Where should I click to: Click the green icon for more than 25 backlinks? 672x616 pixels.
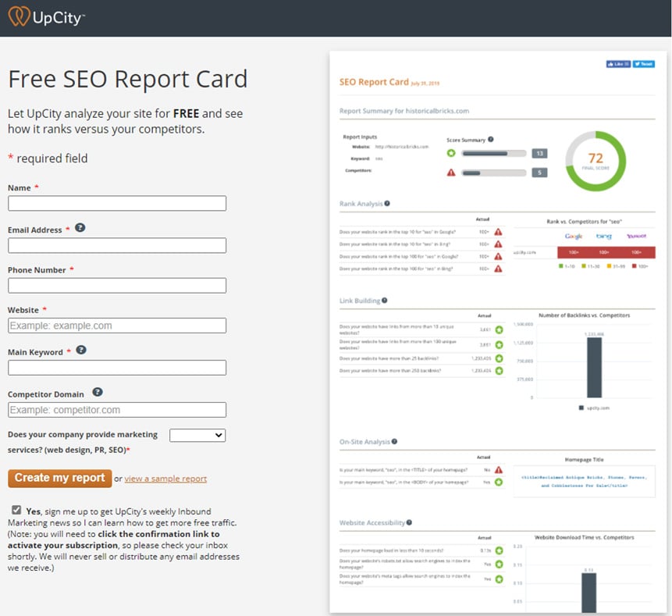[x=500, y=358]
